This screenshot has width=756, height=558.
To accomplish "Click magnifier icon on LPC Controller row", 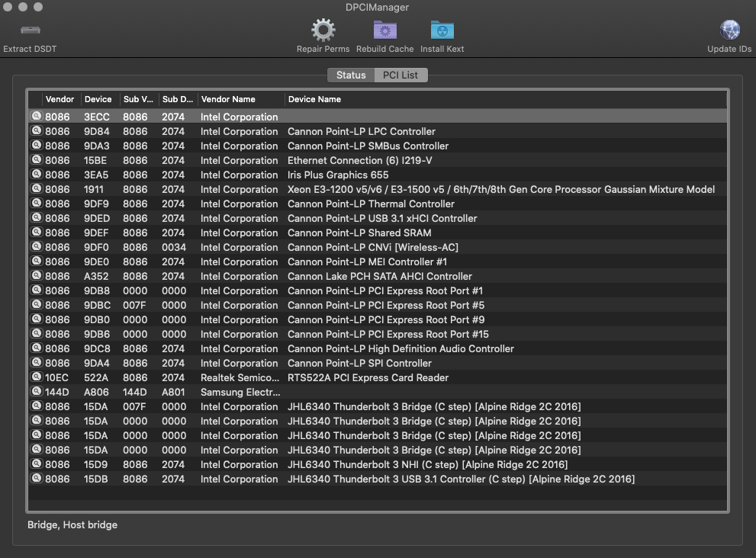I will [x=36, y=130].
